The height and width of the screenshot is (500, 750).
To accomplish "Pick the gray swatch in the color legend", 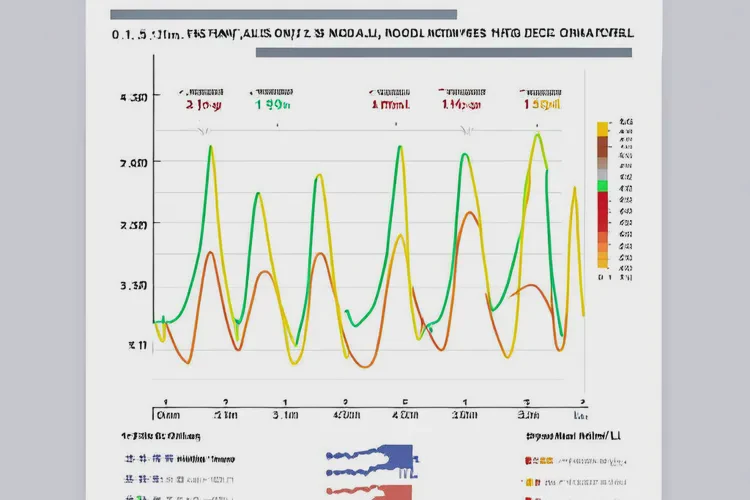I will click(602, 170).
